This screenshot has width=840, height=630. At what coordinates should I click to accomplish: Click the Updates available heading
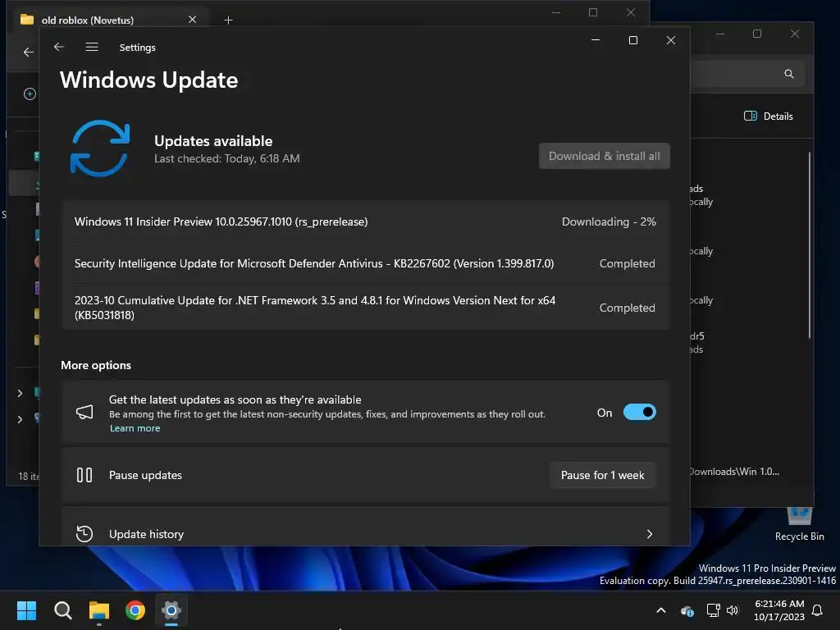point(213,141)
